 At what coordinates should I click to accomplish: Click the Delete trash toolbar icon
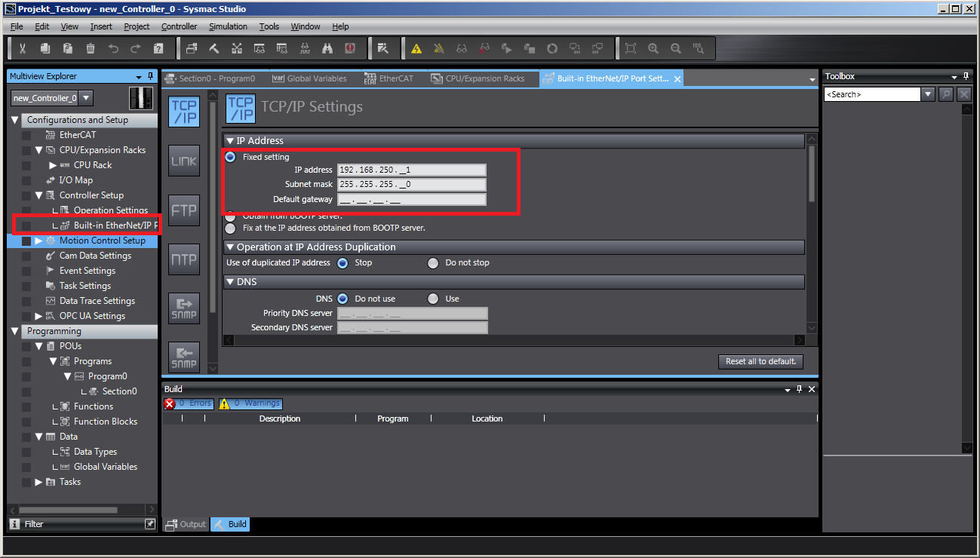coord(91,48)
